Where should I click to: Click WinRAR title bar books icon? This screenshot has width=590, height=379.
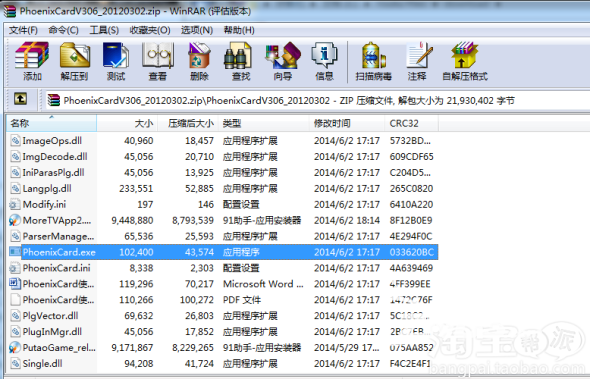tap(10, 11)
